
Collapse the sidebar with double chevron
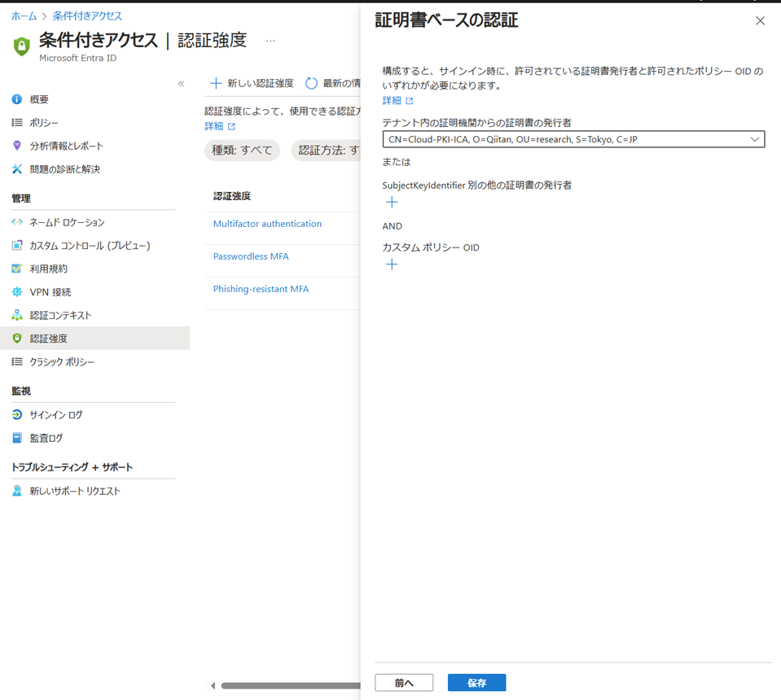coord(182,84)
